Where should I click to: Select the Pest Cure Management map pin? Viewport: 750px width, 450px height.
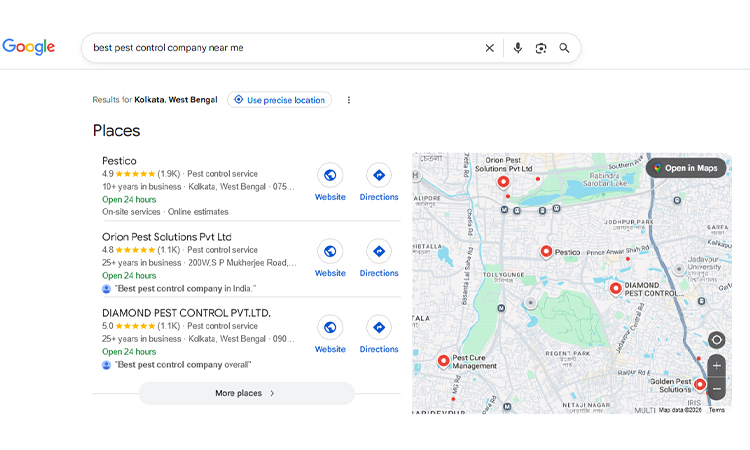(x=443, y=360)
